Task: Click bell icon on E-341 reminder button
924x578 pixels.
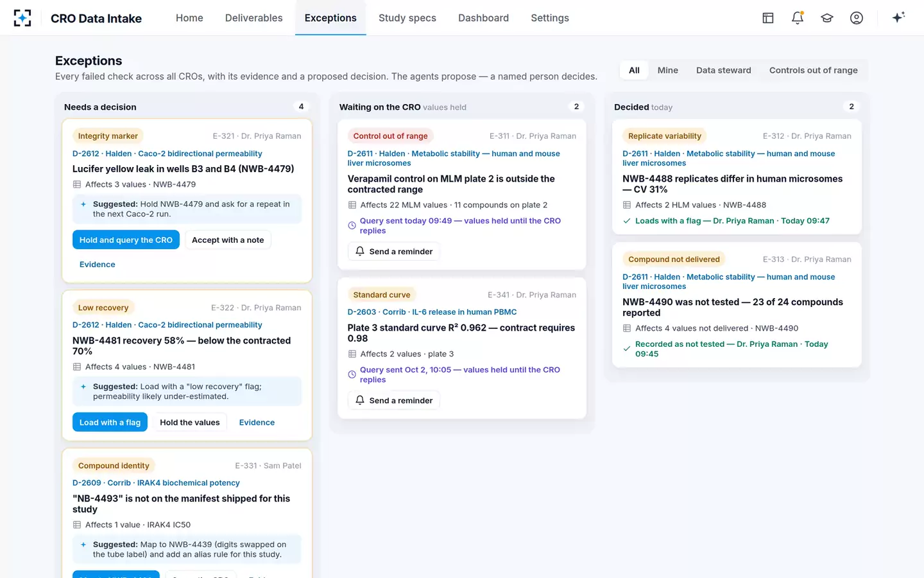Action: pos(360,400)
